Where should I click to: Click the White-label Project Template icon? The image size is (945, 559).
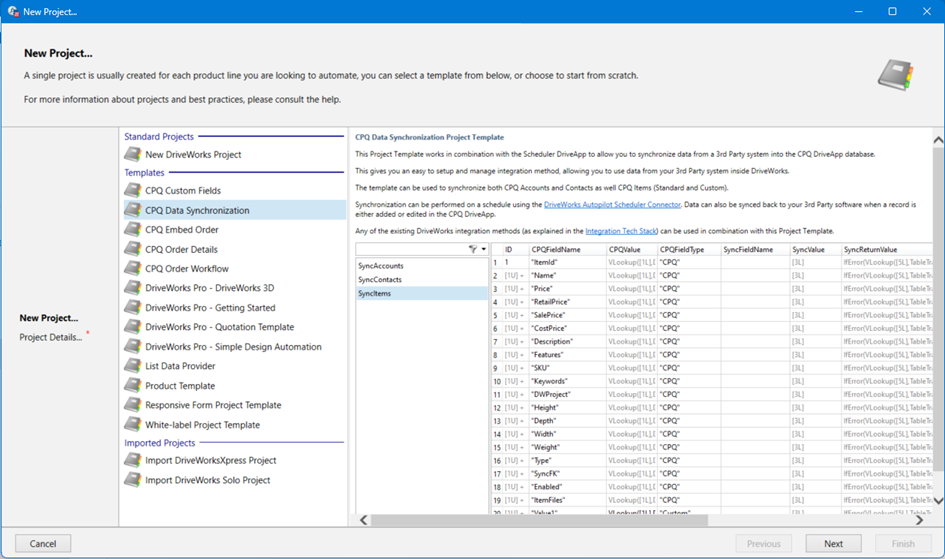click(x=133, y=425)
